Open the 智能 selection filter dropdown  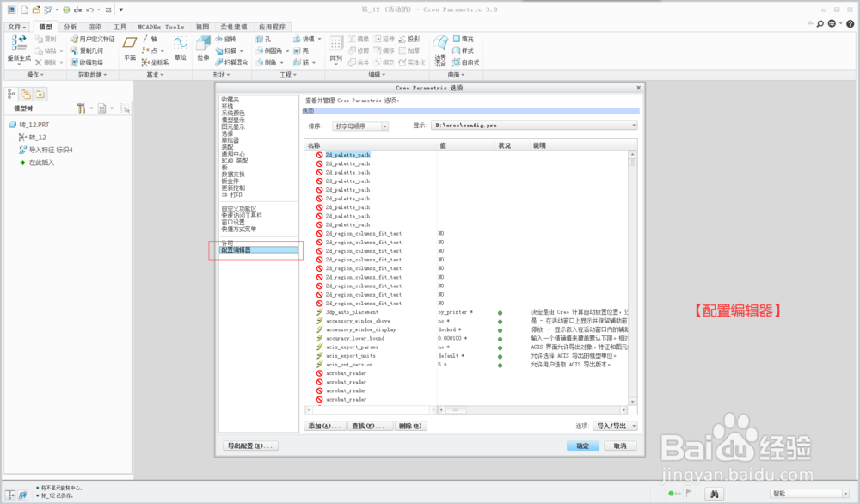(x=809, y=494)
